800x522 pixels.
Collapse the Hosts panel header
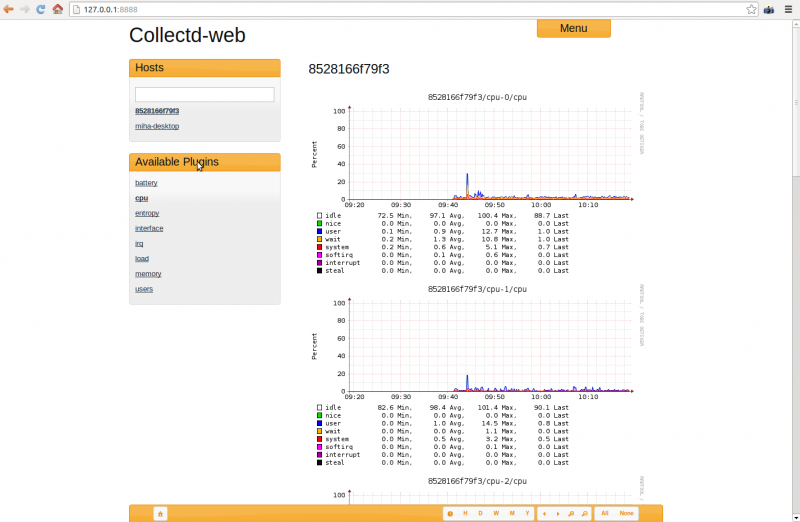[x=204, y=68]
